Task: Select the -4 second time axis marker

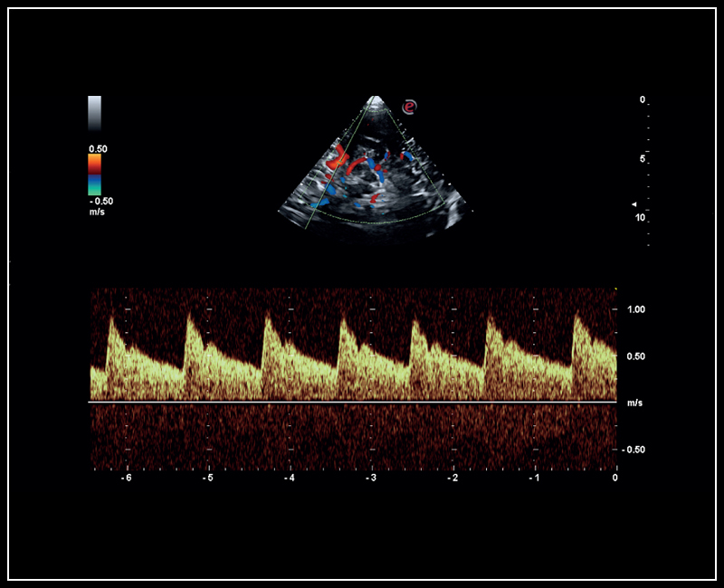Action: click(x=289, y=478)
